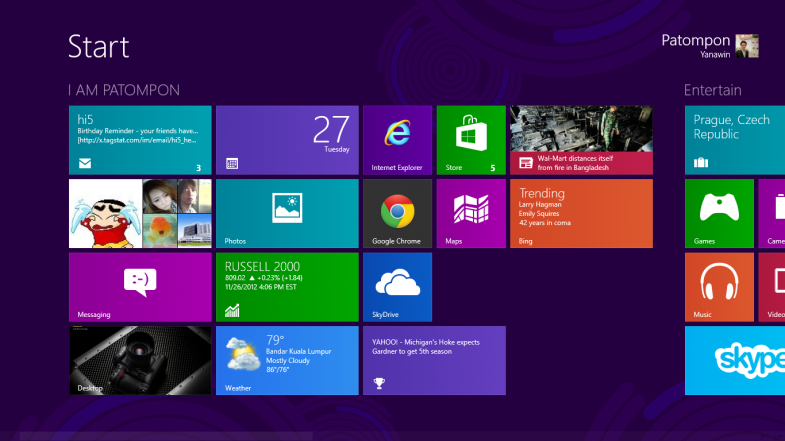Open the Music tile

[x=719, y=286]
